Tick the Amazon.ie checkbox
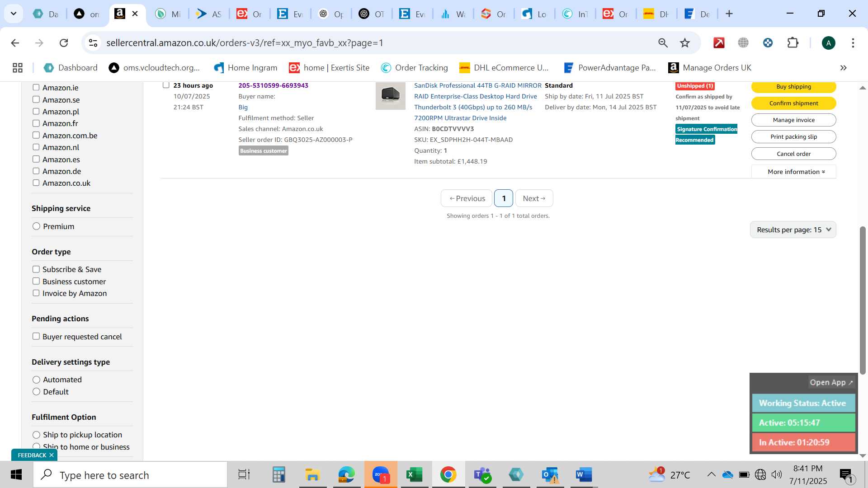This screenshot has width=868, height=488. 36,88
